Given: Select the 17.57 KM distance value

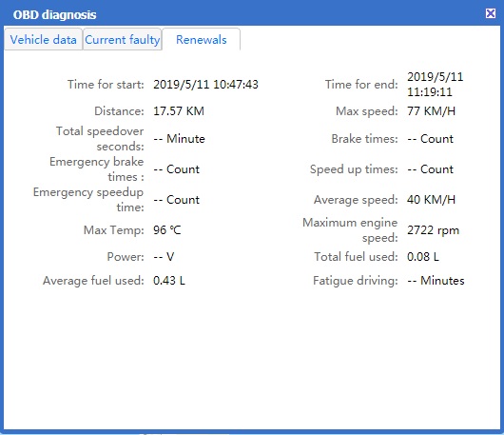Looking at the screenshot, I should point(179,111).
